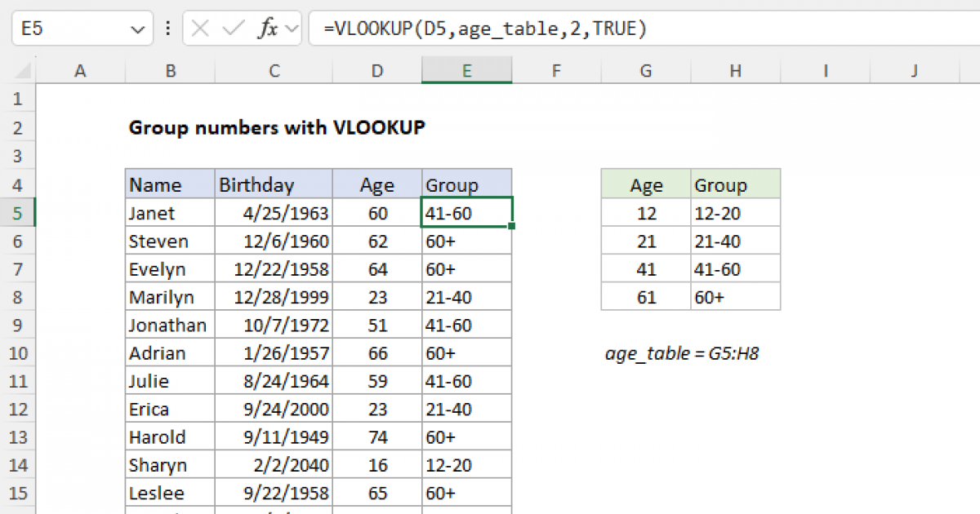
Task: Expand the chevron next to the fx icon
Action: click(291, 30)
